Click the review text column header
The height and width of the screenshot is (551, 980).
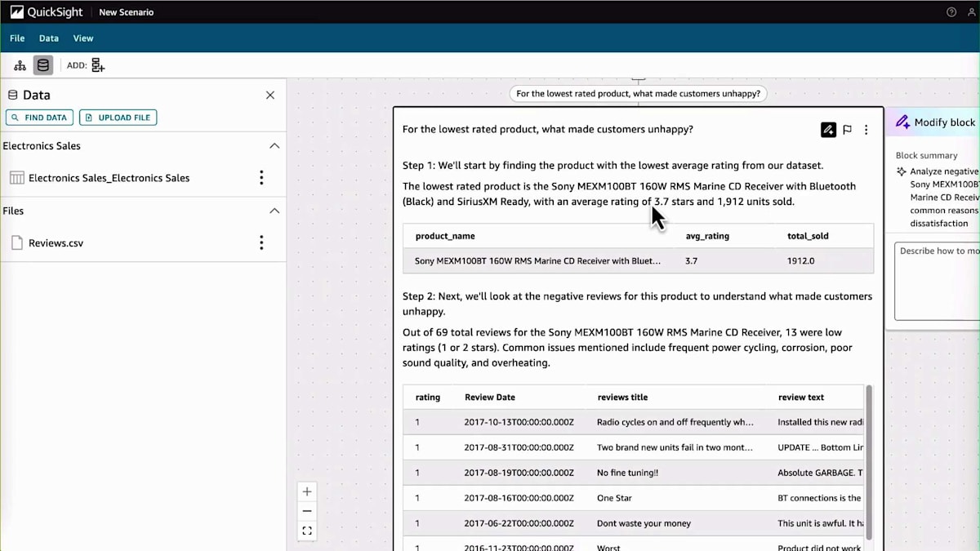click(x=801, y=398)
